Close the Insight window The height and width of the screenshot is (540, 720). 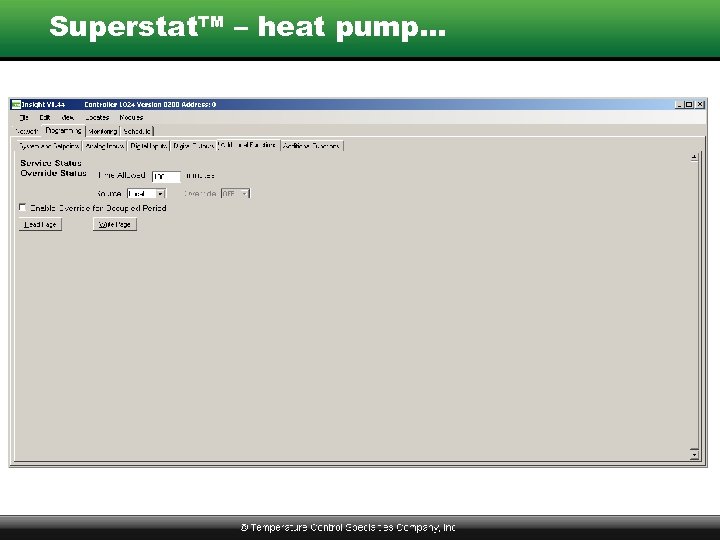pos(700,105)
